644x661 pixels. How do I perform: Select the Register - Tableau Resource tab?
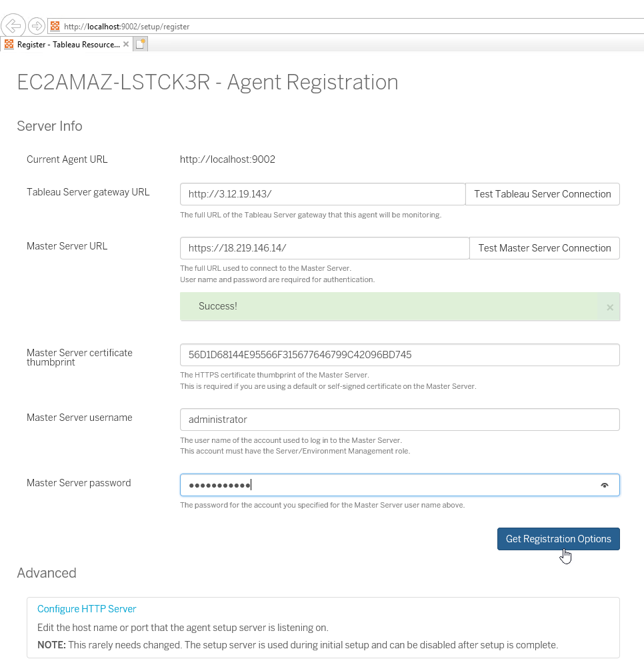point(67,44)
